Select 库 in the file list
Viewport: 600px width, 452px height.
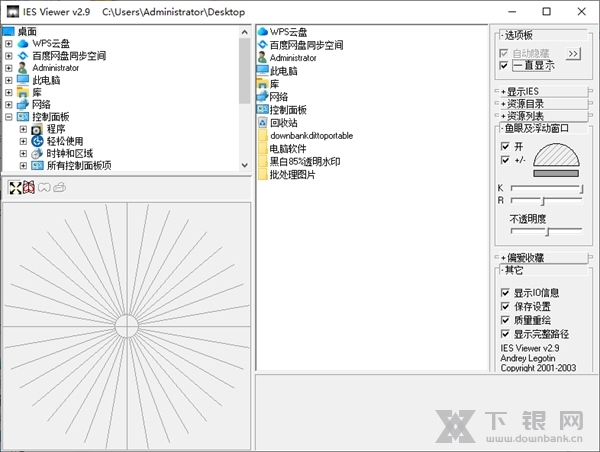click(x=269, y=84)
